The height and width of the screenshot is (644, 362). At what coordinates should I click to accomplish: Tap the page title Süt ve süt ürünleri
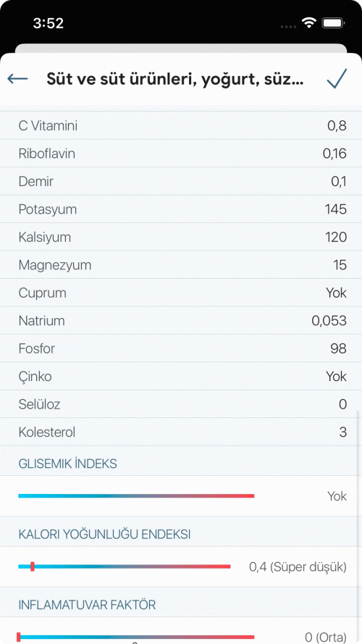pos(174,78)
